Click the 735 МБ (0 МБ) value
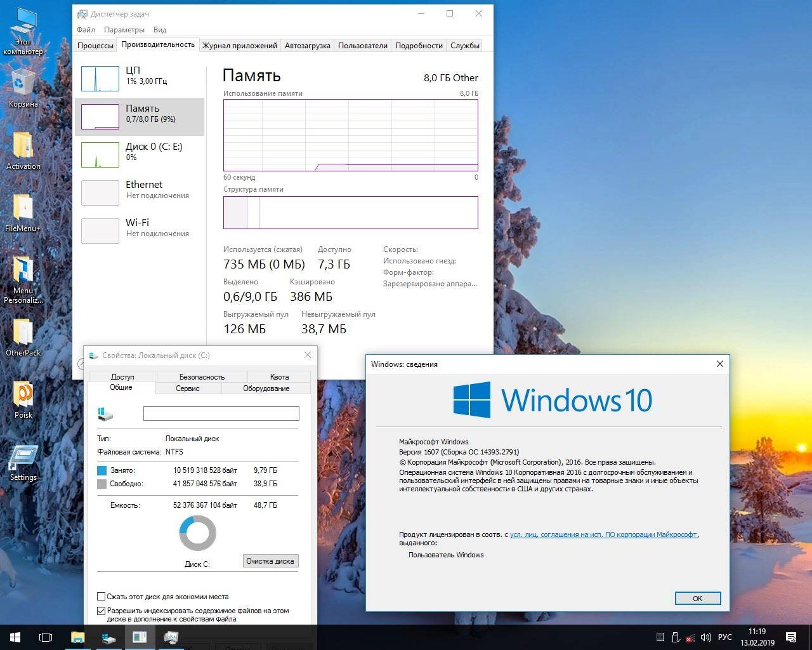 (264, 265)
